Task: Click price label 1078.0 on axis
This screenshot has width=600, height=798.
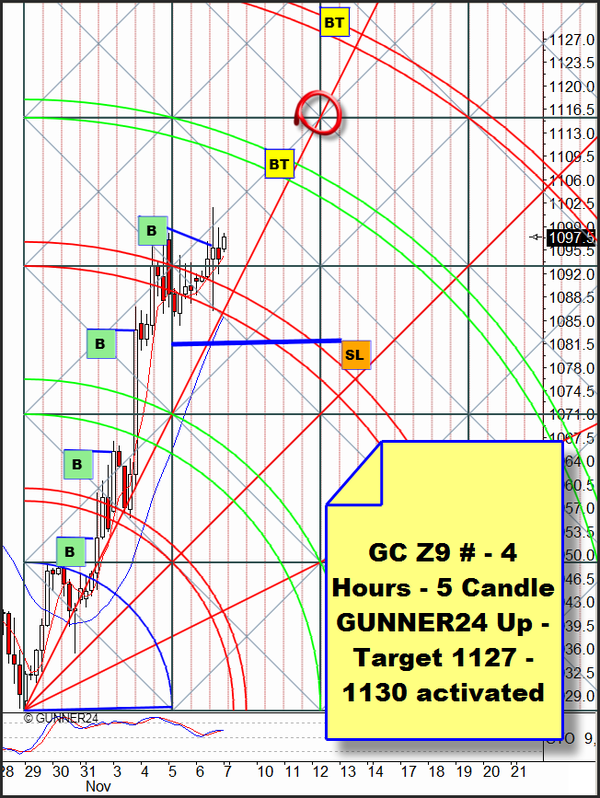Action: 571,368
